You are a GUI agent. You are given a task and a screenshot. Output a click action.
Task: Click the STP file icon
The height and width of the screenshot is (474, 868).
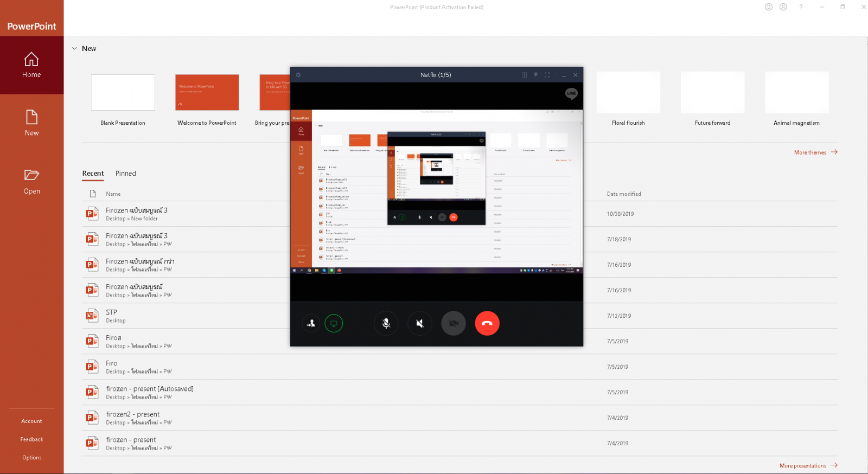click(x=92, y=316)
